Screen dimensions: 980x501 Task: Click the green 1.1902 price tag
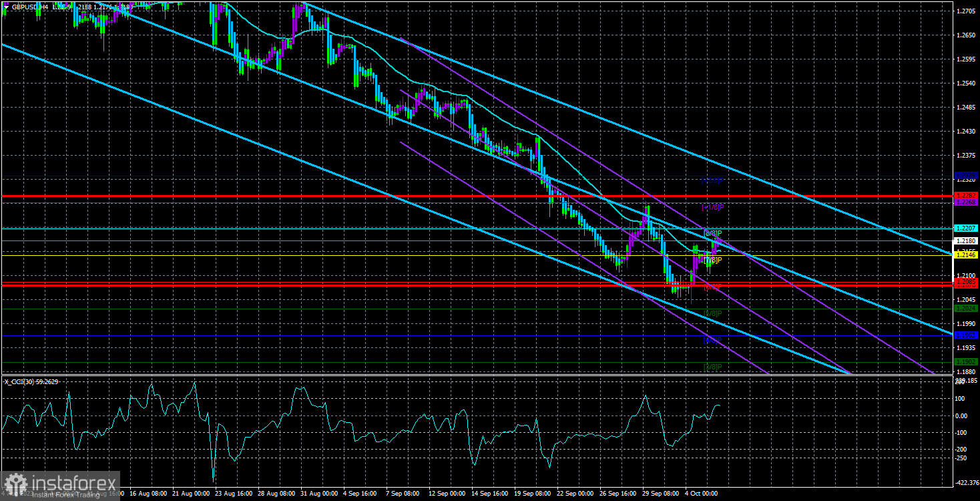[x=967, y=361]
